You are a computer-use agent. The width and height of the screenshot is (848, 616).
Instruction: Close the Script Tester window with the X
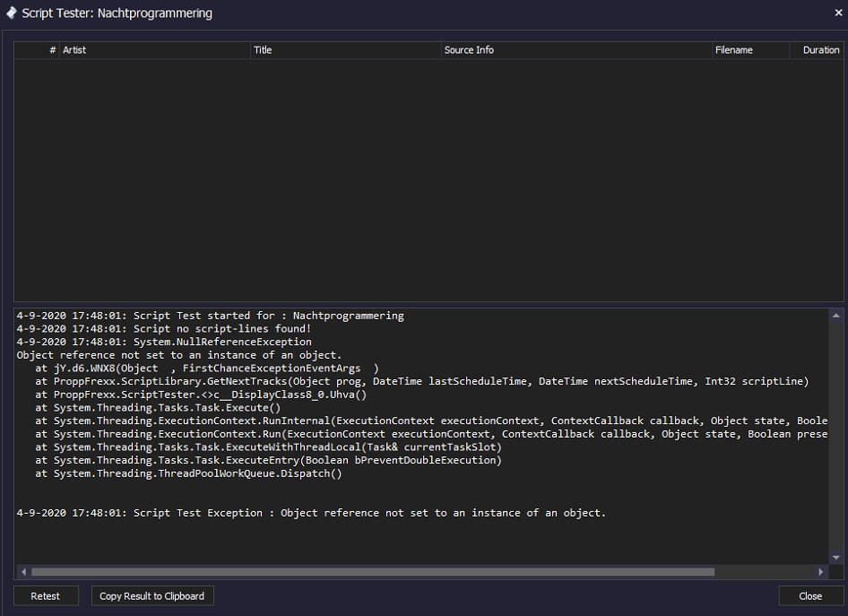tap(838, 13)
